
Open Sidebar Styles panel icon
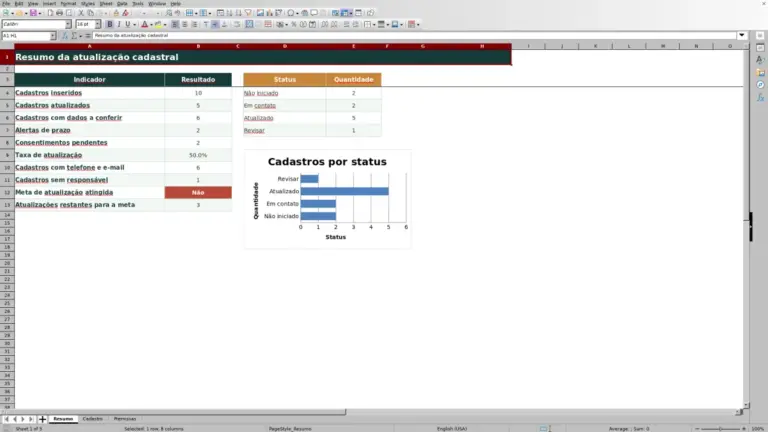tap(760, 60)
